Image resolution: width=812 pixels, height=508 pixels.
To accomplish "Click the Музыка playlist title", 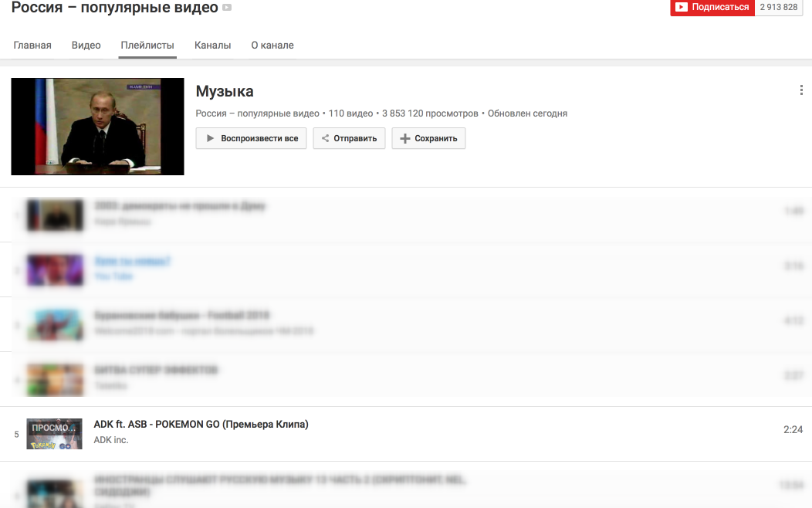I will (225, 91).
